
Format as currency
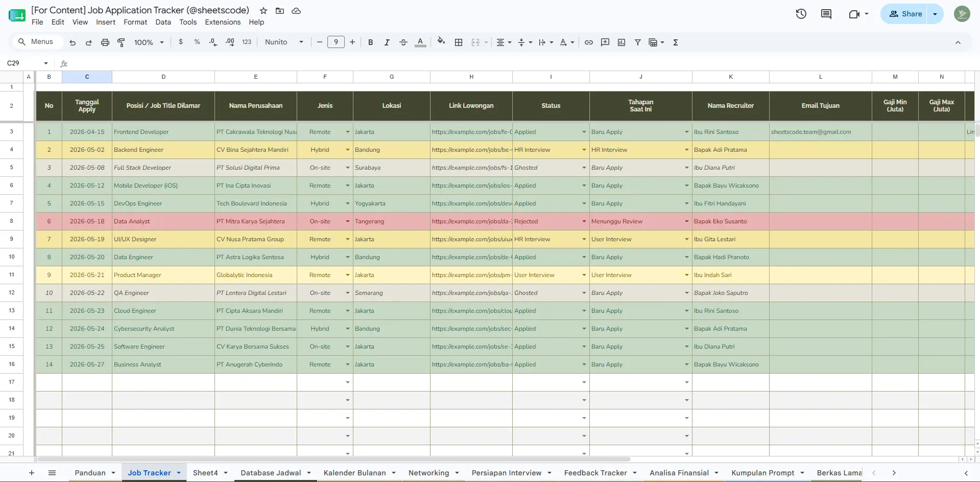[x=181, y=42]
